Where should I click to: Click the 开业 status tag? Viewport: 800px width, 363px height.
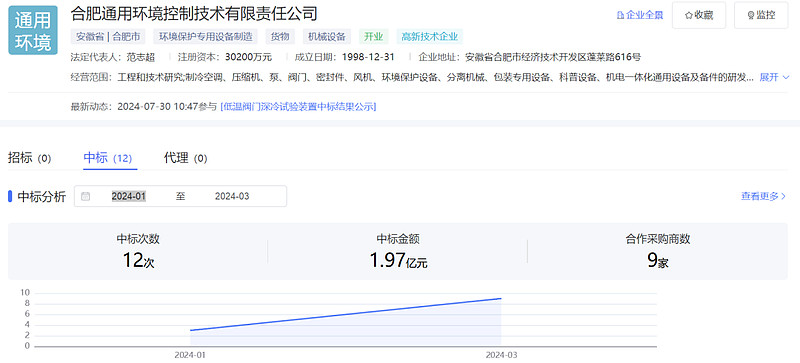click(x=373, y=37)
